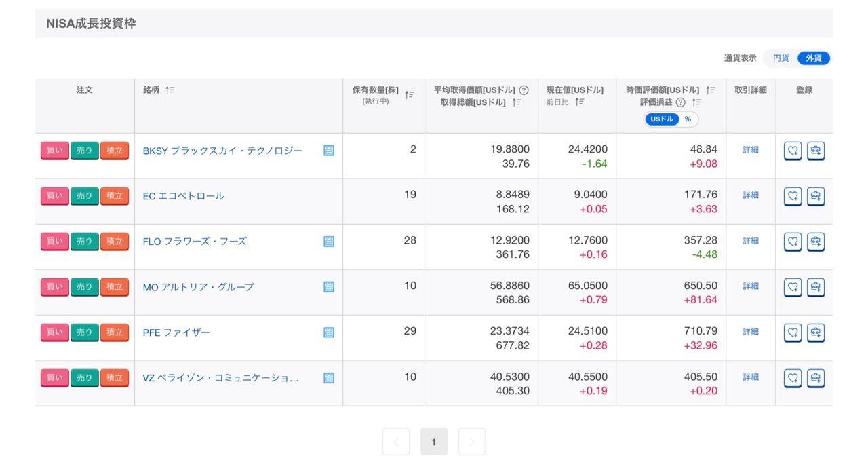
Task: Select 外貨 currency display
Action: [813, 58]
